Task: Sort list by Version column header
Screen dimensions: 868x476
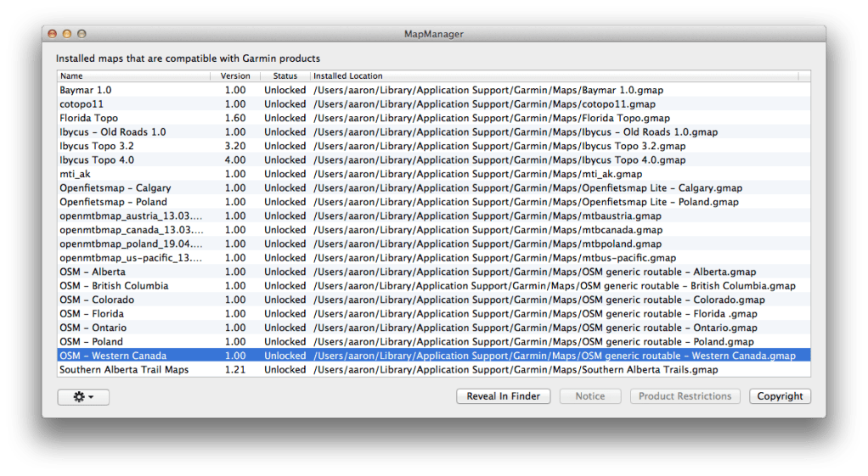Action: point(235,76)
